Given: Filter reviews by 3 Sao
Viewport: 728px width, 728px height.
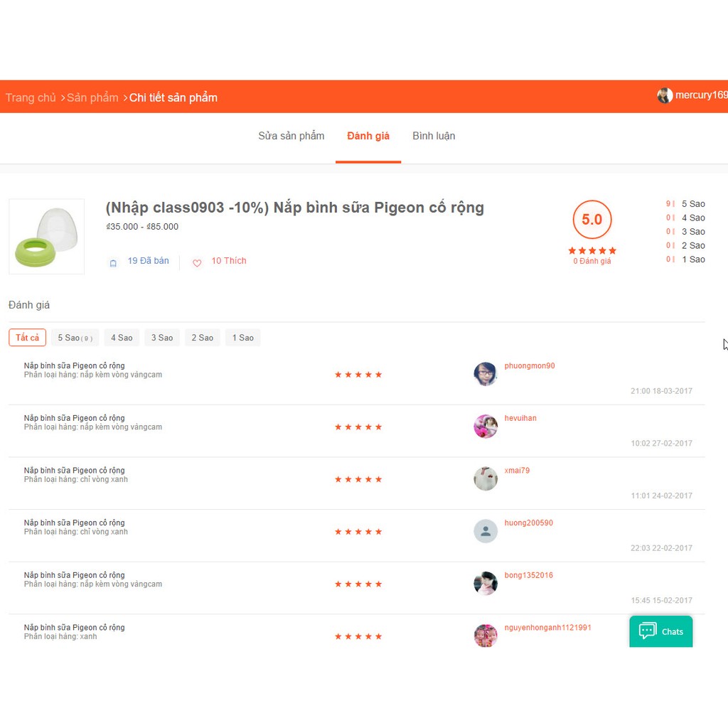Looking at the screenshot, I should pos(162,338).
